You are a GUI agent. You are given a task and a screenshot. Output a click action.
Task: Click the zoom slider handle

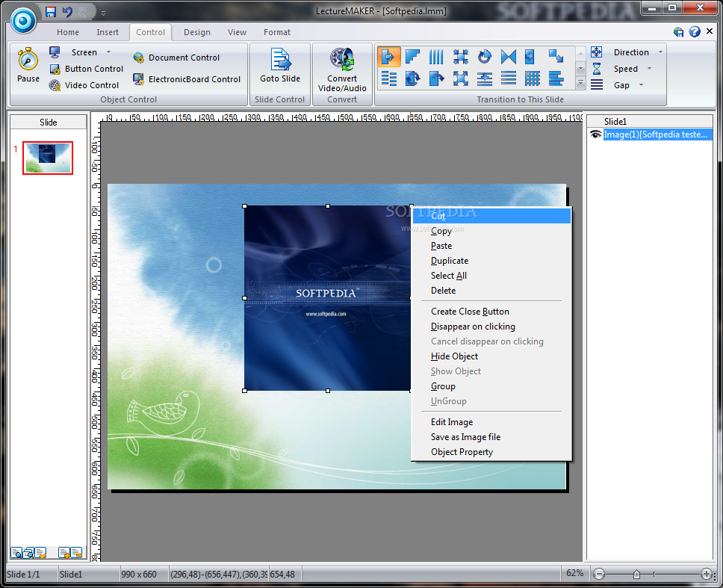637,574
